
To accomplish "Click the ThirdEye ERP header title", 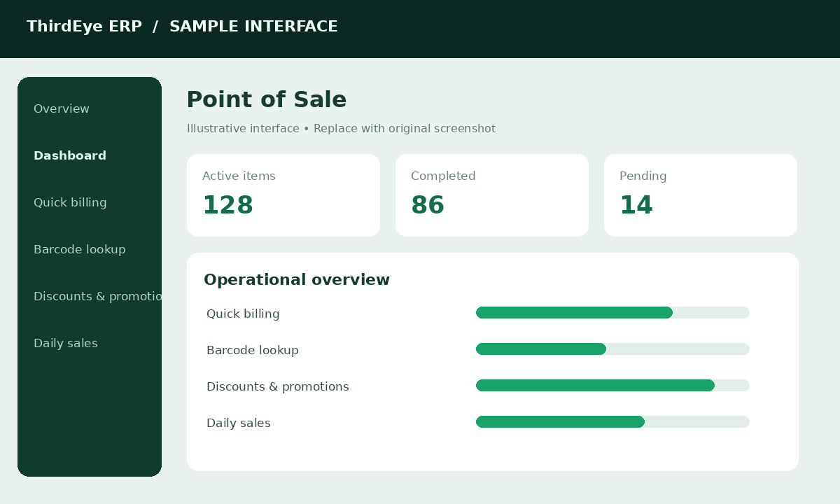I will [84, 27].
